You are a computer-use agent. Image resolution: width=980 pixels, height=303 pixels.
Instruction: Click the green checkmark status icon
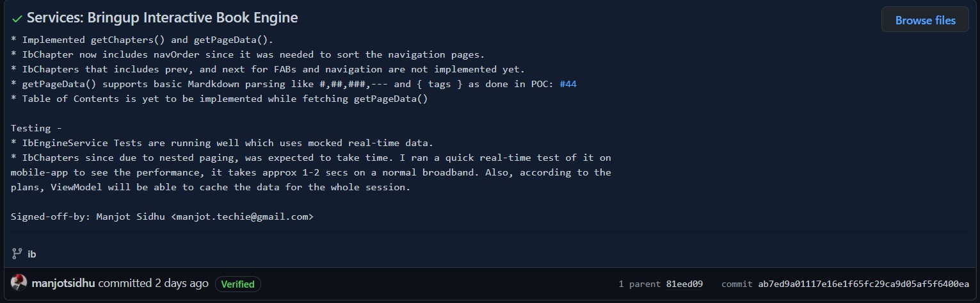click(x=17, y=19)
